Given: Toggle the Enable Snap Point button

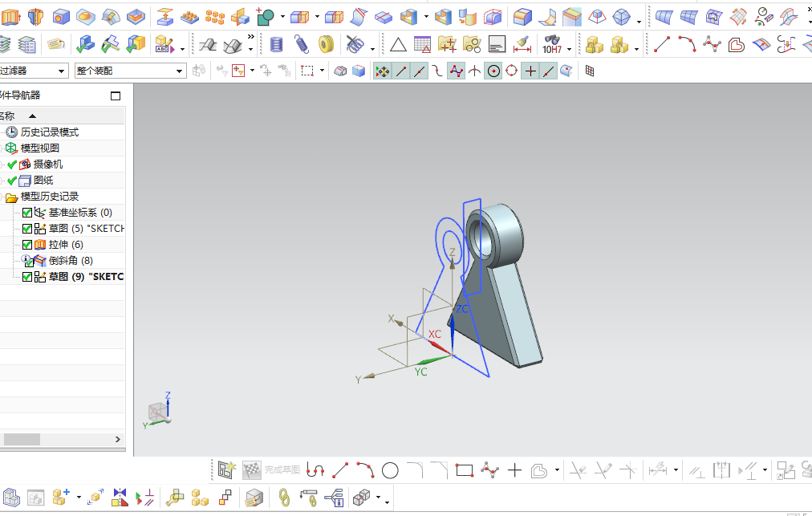Looking at the screenshot, I should click(383, 71).
